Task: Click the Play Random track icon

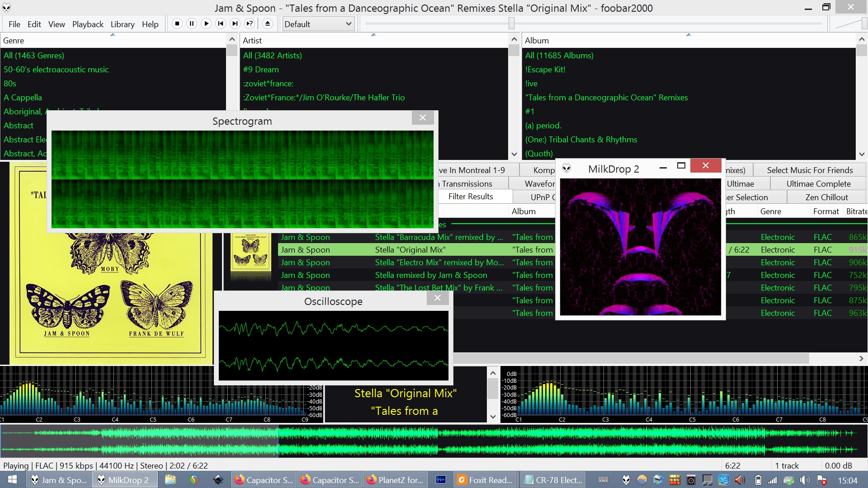Action: pyautogui.click(x=250, y=23)
